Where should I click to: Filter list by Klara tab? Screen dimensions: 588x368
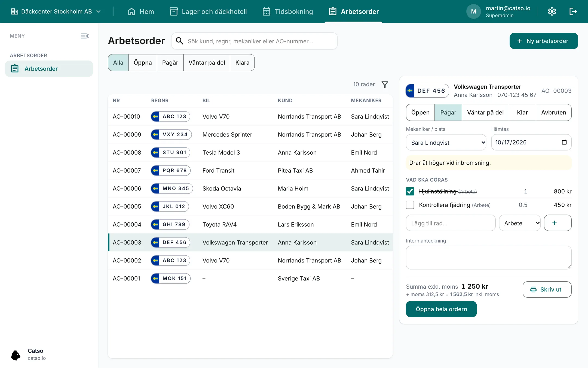tap(242, 63)
